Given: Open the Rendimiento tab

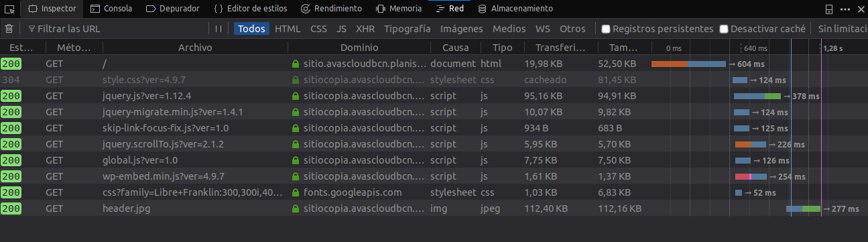Looking at the screenshot, I should (331, 9).
